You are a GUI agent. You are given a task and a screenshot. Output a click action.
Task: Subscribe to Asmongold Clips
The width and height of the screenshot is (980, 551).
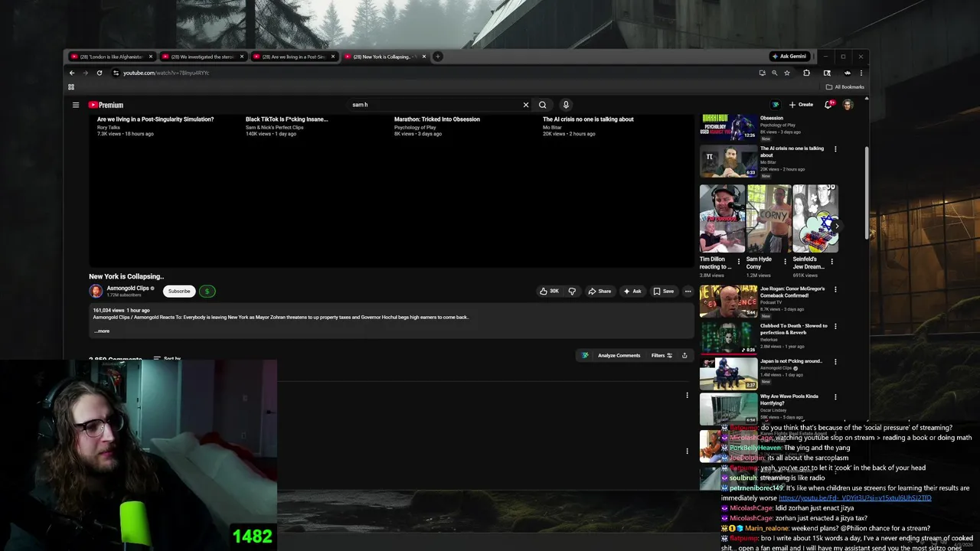(x=179, y=292)
